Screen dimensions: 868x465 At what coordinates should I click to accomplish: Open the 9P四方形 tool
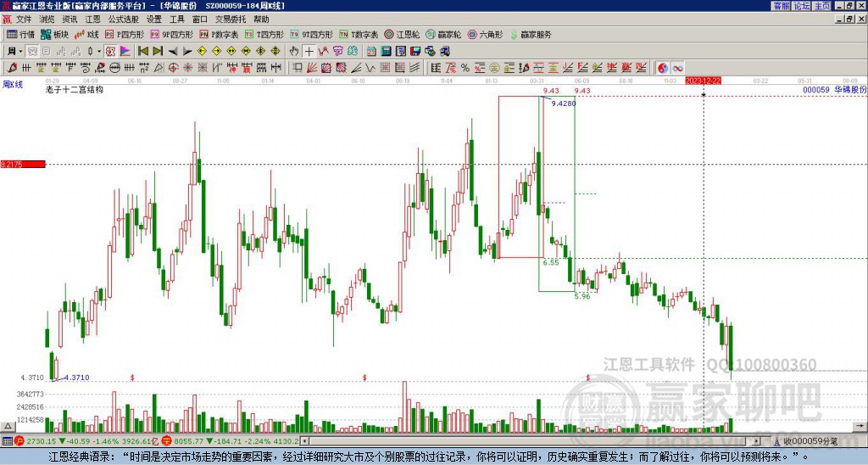click(x=171, y=34)
